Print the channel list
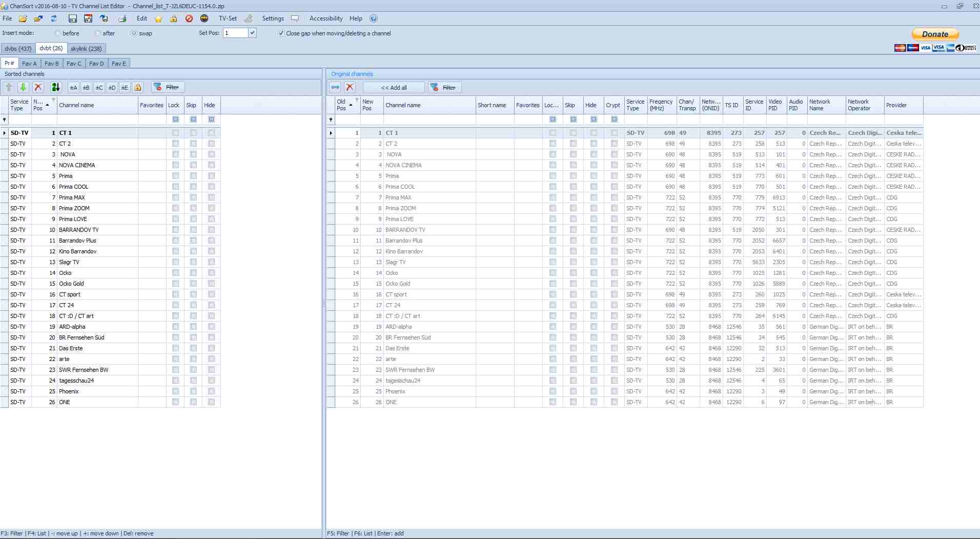Screen dimensions: 980x539 122,18
